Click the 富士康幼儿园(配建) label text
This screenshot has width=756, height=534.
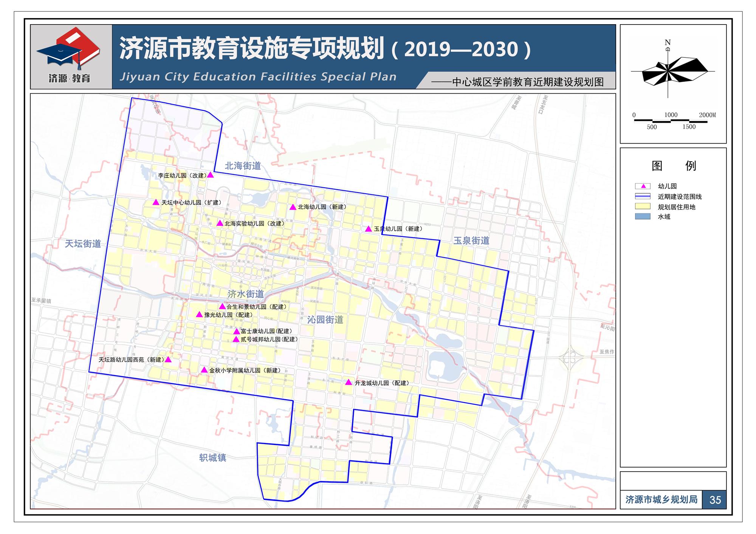[x=266, y=332]
